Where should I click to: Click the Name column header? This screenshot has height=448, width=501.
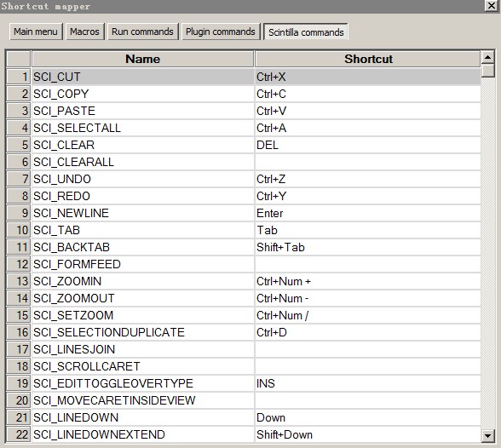point(142,59)
